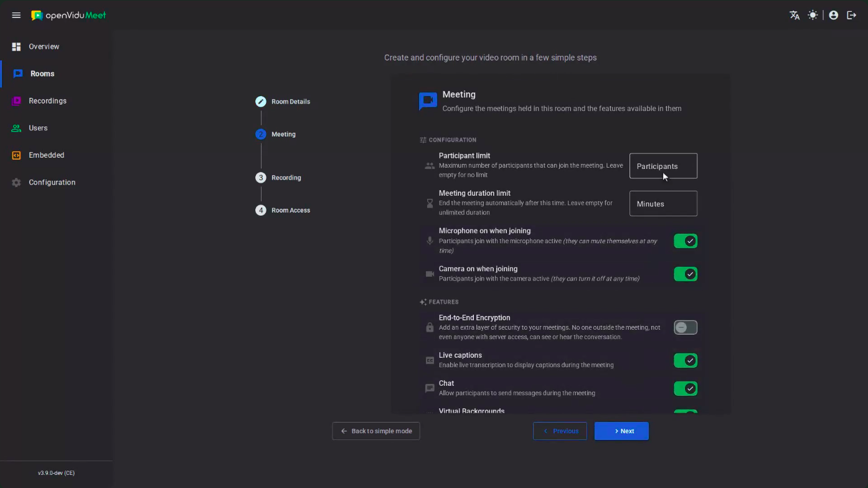Image resolution: width=868 pixels, height=488 pixels.
Task: Click the duration limit hourglass icon
Action: tap(430, 204)
